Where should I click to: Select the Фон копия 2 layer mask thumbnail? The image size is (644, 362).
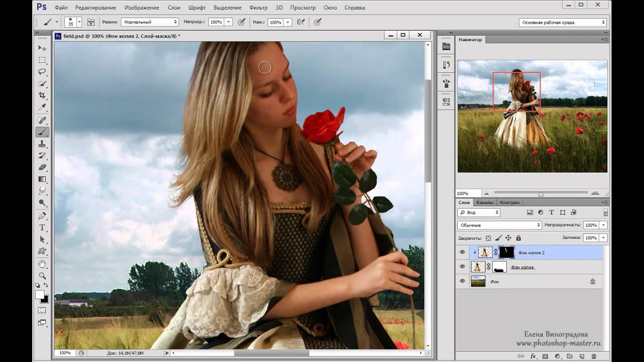click(507, 252)
